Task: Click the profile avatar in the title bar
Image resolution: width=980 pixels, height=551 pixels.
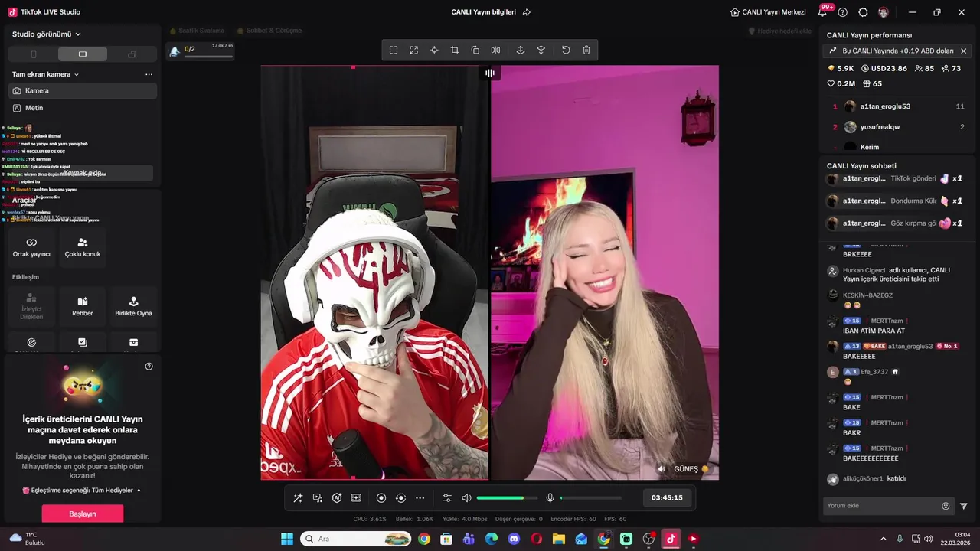Action: tap(884, 12)
